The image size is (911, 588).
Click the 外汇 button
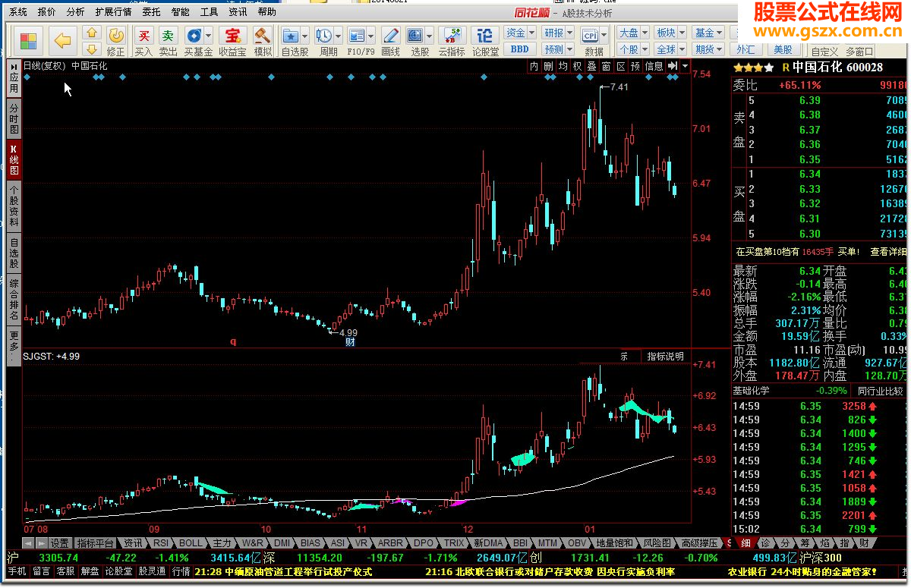746,49
